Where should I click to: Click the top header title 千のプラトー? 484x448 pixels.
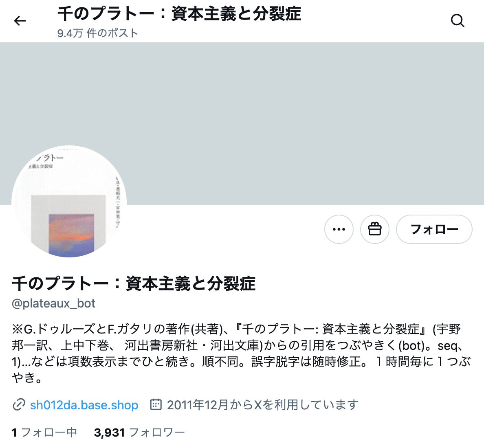click(179, 13)
